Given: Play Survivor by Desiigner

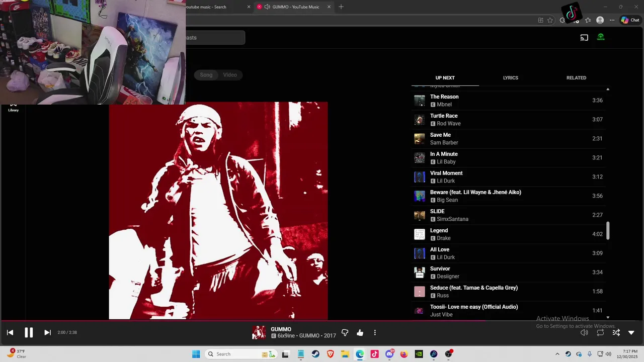Looking at the screenshot, I should (x=508, y=273).
